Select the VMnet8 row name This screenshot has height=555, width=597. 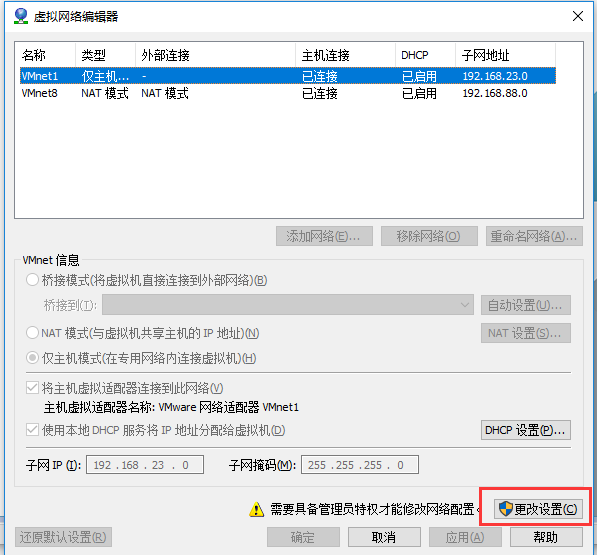tap(40, 93)
